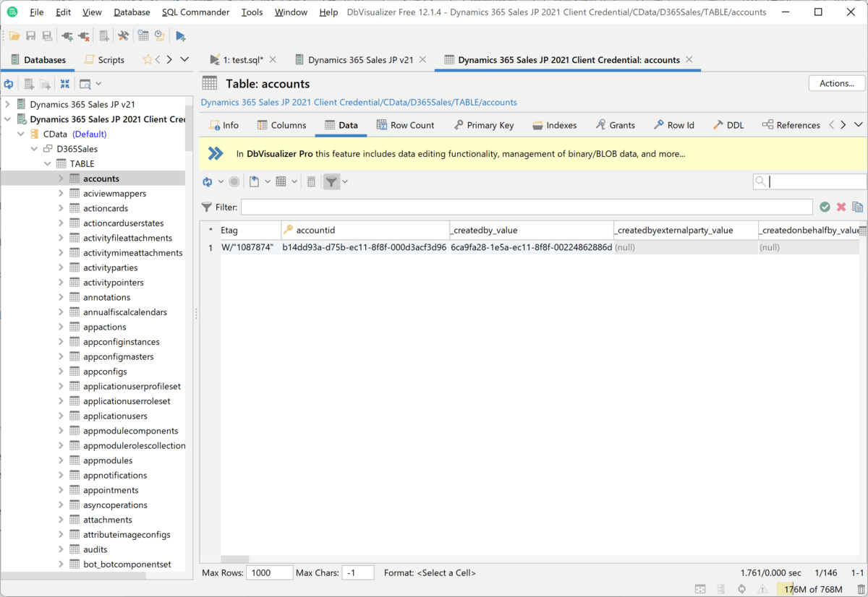Create a new SQL Commander with play icon
868x597 pixels.
pyautogui.click(x=180, y=36)
